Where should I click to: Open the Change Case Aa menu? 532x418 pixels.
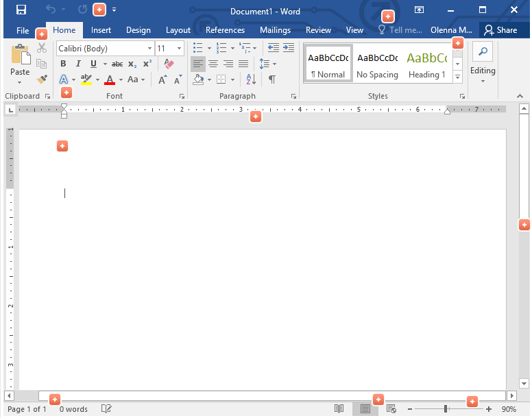click(136, 79)
